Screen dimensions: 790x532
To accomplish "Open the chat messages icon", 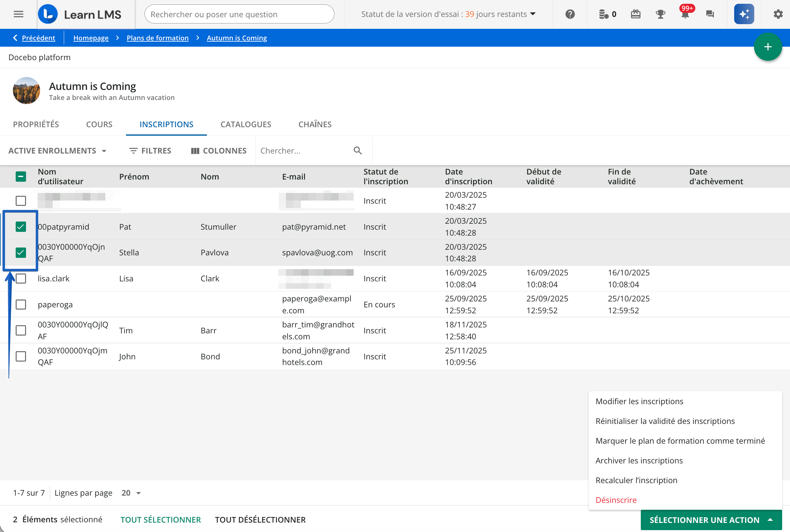I will (x=710, y=14).
